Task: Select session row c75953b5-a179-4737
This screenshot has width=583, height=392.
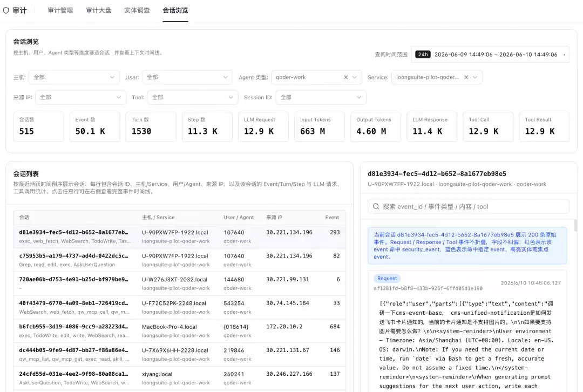Action: (180, 260)
